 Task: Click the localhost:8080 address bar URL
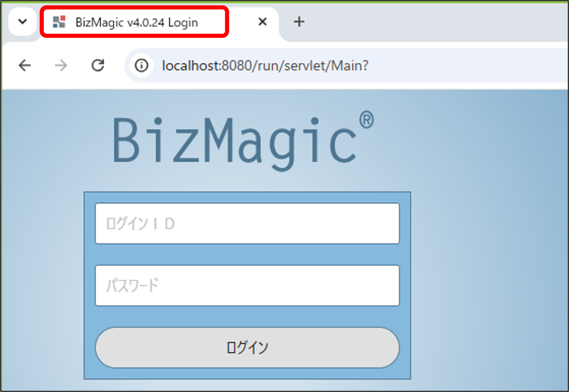click(x=265, y=65)
